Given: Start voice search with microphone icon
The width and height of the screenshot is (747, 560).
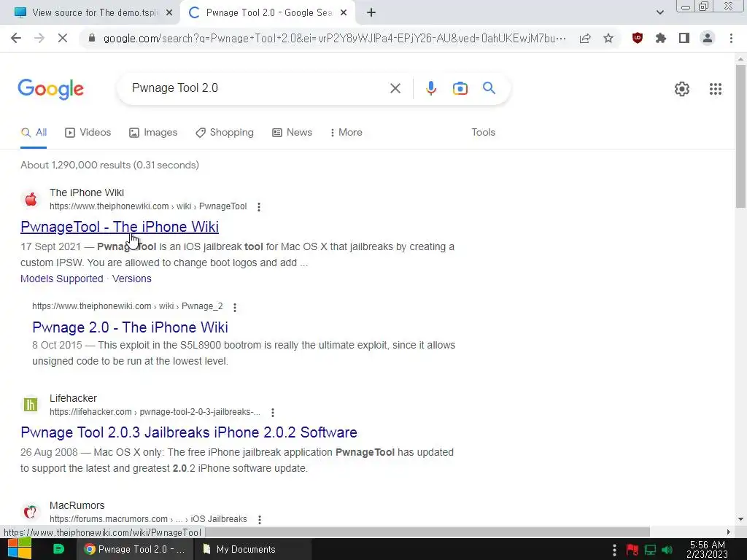Looking at the screenshot, I should pyautogui.click(x=430, y=88).
